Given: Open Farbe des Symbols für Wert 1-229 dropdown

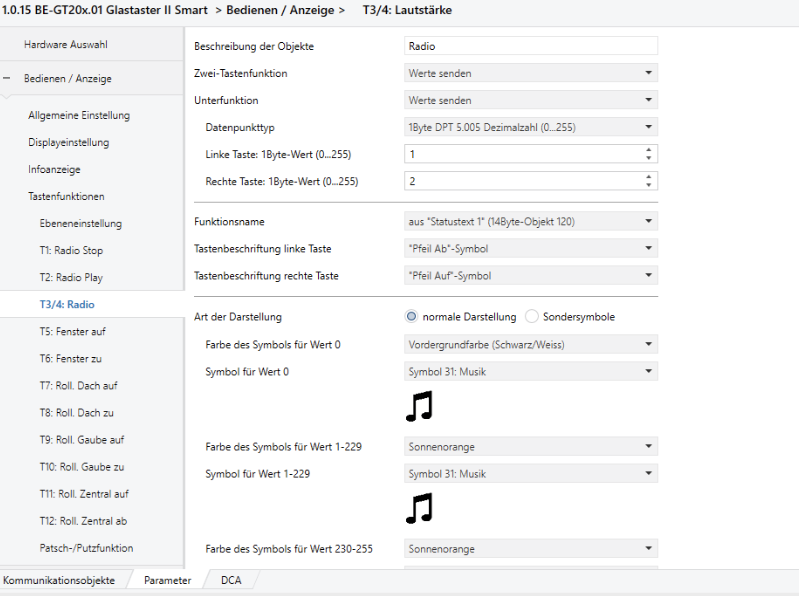Looking at the screenshot, I should tap(532, 446).
